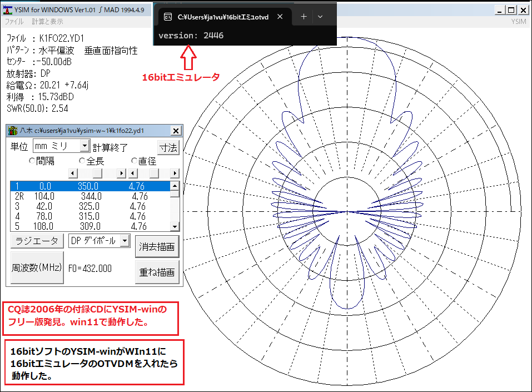Click the 重ね描画 button
This screenshot has height=392, width=532.
point(157,272)
